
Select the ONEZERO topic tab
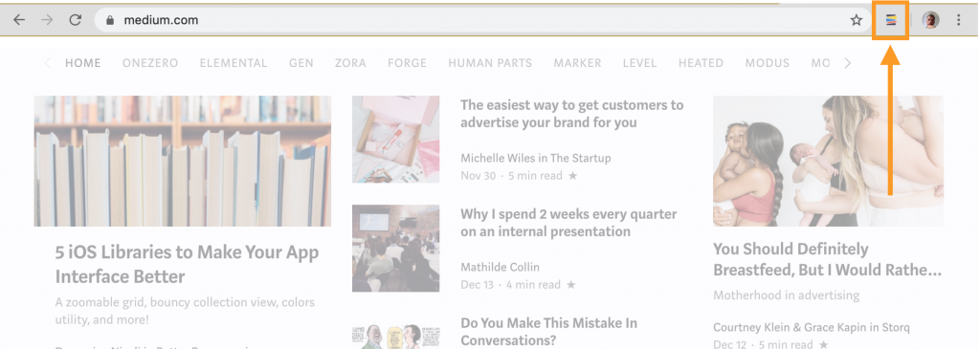point(150,63)
